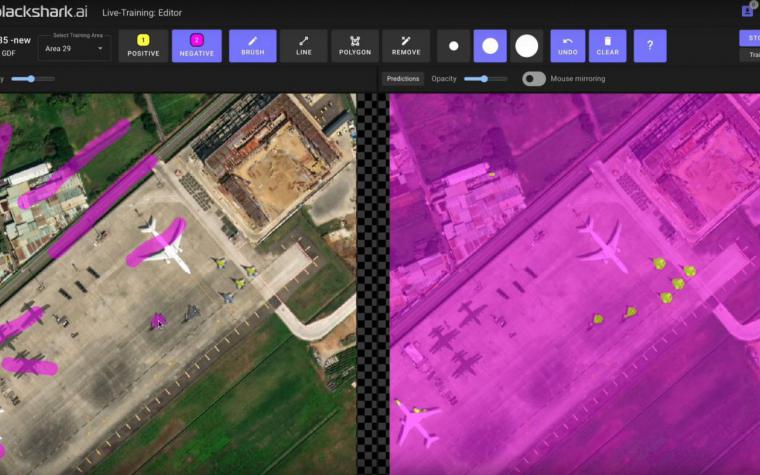Viewport: 760px width, 475px height.
Task: Adjust the Predictions Opacity slider
Action: click(485, 79)
